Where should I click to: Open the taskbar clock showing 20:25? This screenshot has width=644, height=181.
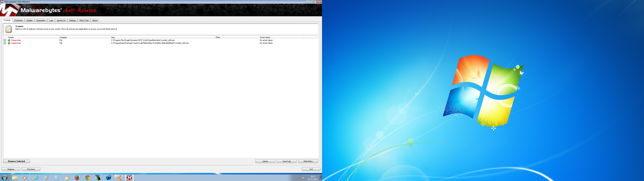click(x=312, y=178)
